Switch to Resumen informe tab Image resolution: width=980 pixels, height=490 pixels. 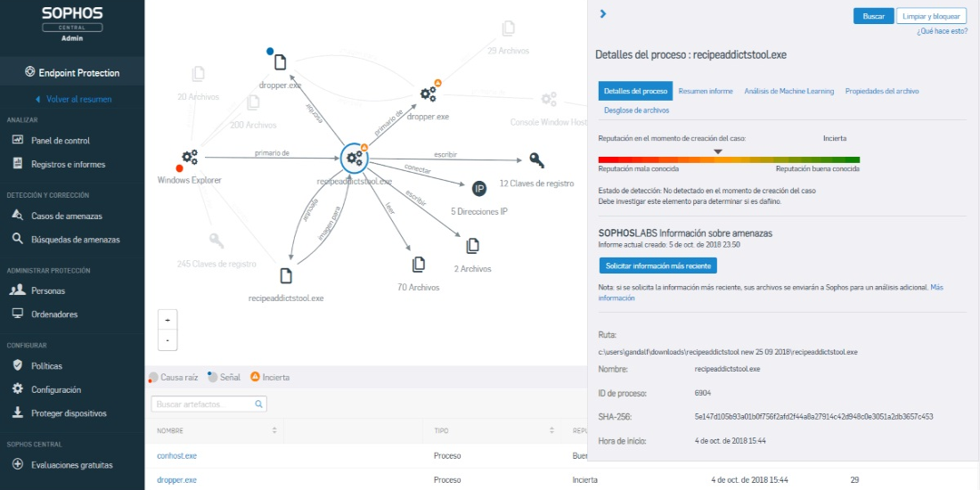tap(706, 91)
